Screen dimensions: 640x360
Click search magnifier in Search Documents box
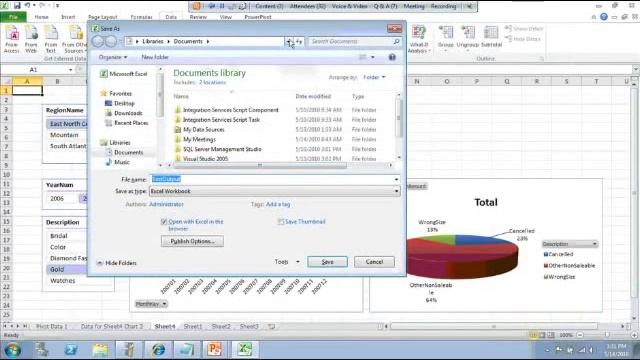pyautogui.click(x=396, y=42)
